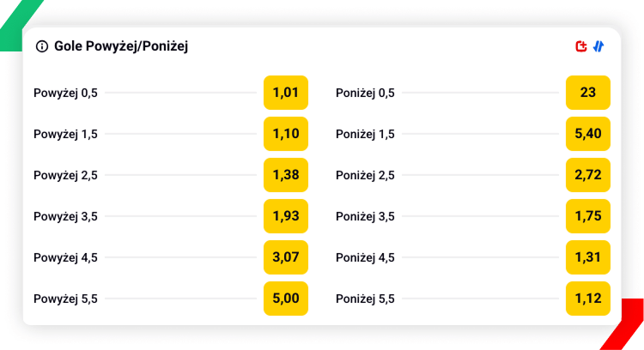This screenshot has width=644, height=350.
Task: Select odds 1,31 for Poniżej 4,5
Action: click(x=588, y=257)
